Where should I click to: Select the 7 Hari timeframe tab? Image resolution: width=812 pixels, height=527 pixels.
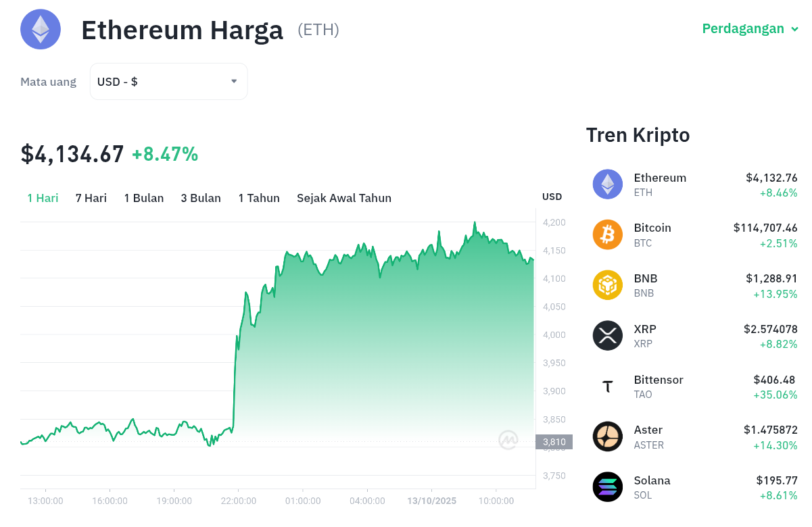pyautogui.click(x=91, y=198)
